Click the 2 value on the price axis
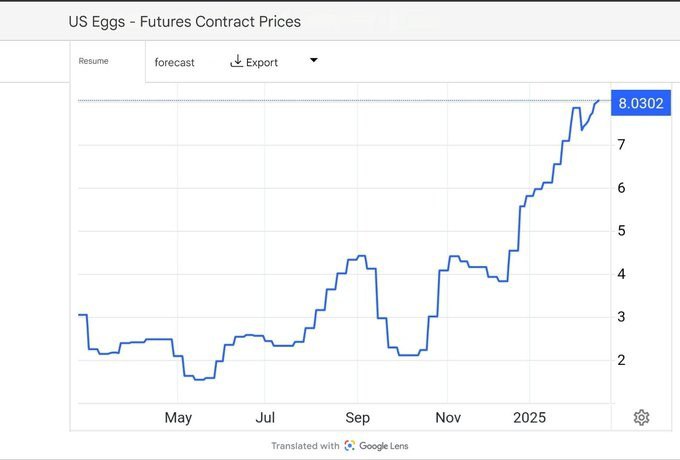680x460 pixels. pyautogui.click(x=622, y=360)
